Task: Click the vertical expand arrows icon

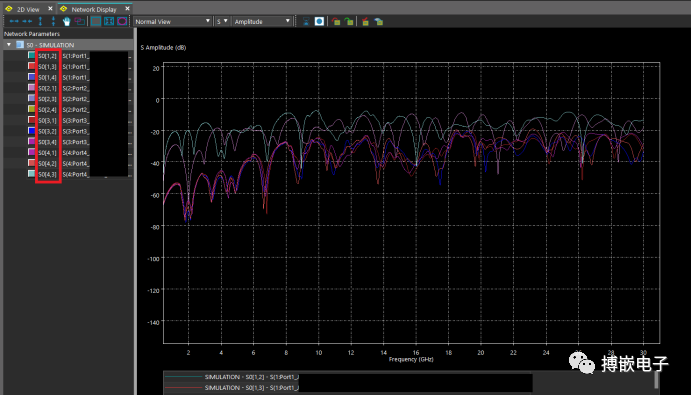Action: pos(40,21)
